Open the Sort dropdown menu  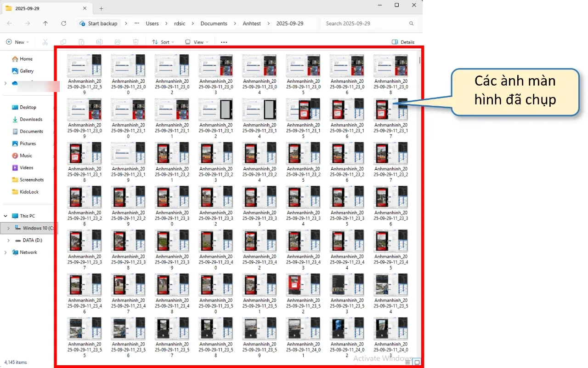[163, 42]
